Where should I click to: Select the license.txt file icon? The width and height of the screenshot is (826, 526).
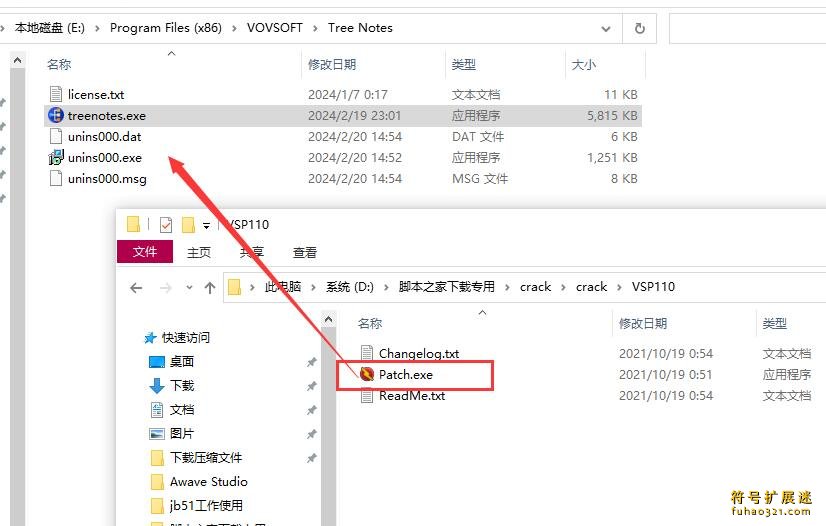click(x=56, y=94)
